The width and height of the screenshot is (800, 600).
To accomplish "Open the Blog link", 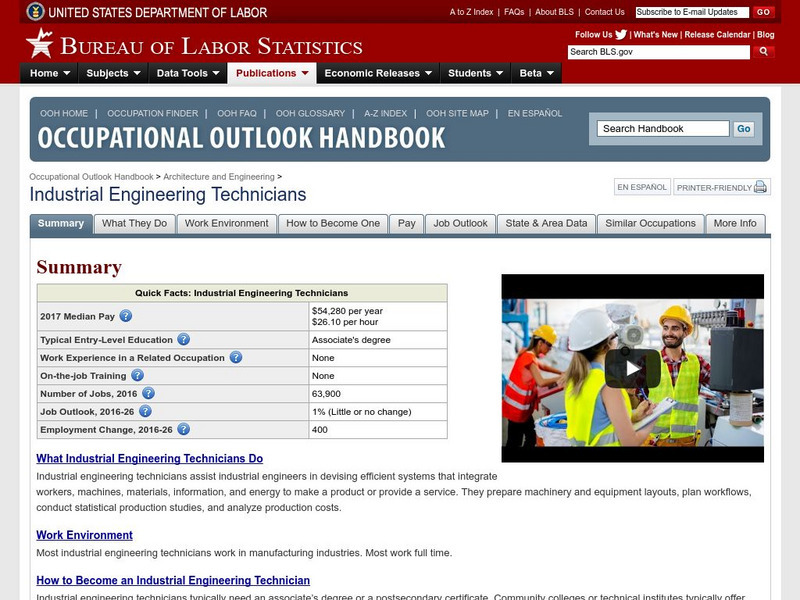I will click(765, 35).
